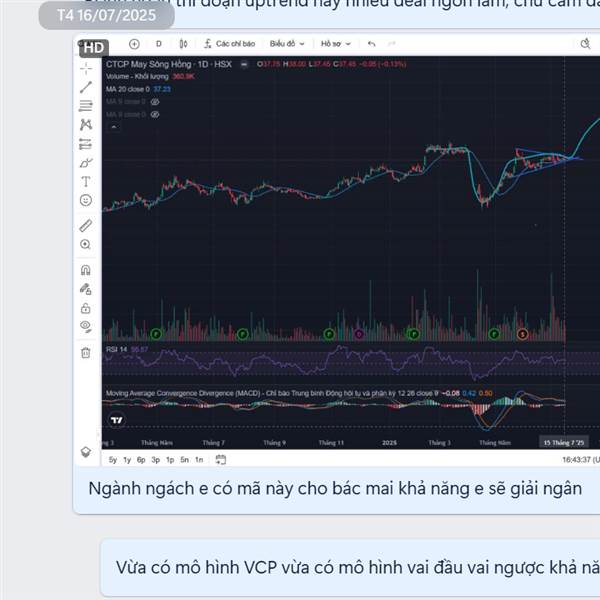Image resolution: width=600 pixels, height=600 pixels.
Task: Open the text annotation tool
Action: pyautogui.click(x=86, y=181)
